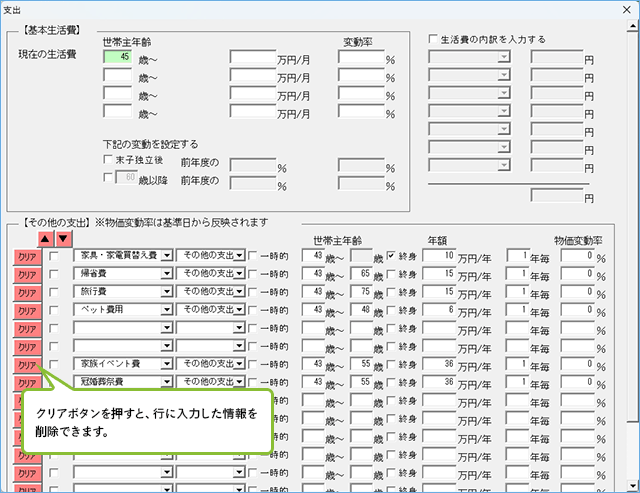Click end age field 65 for 帰省費
Viewport: 640px width, 493px height.
click(361, 273)
